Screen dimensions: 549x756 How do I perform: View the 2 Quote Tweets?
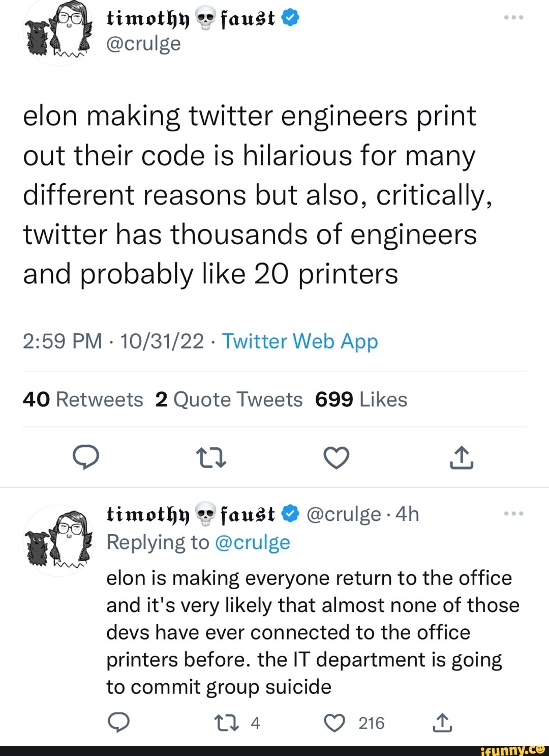[230, 399]
